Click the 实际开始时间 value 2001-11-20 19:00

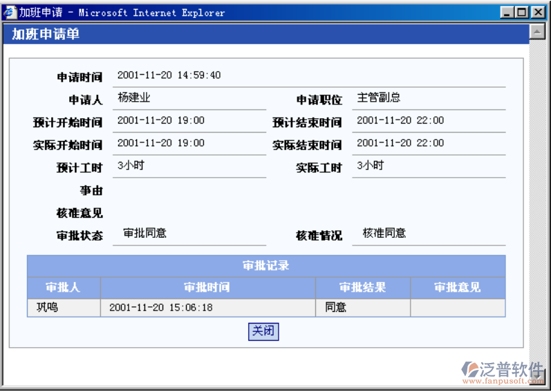161,143
